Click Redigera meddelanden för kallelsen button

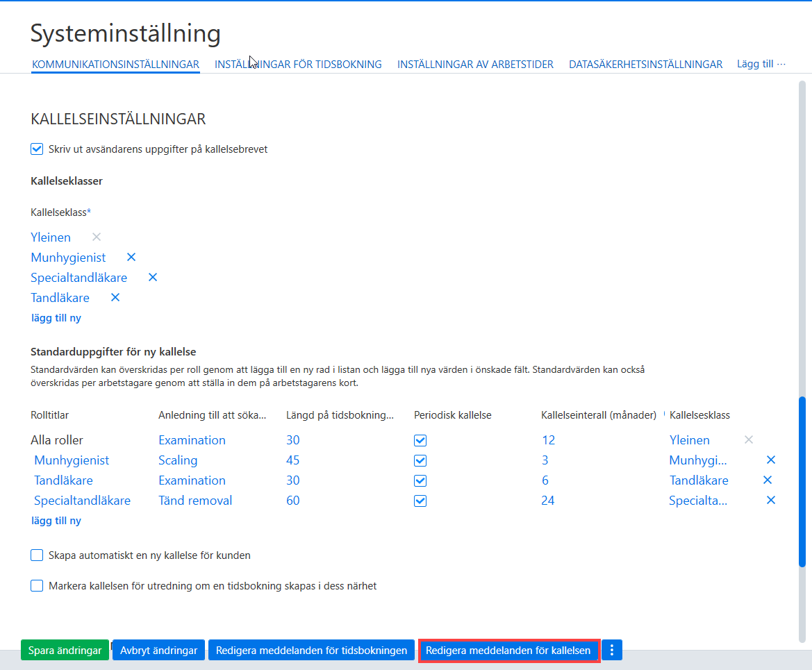(508, 651)
